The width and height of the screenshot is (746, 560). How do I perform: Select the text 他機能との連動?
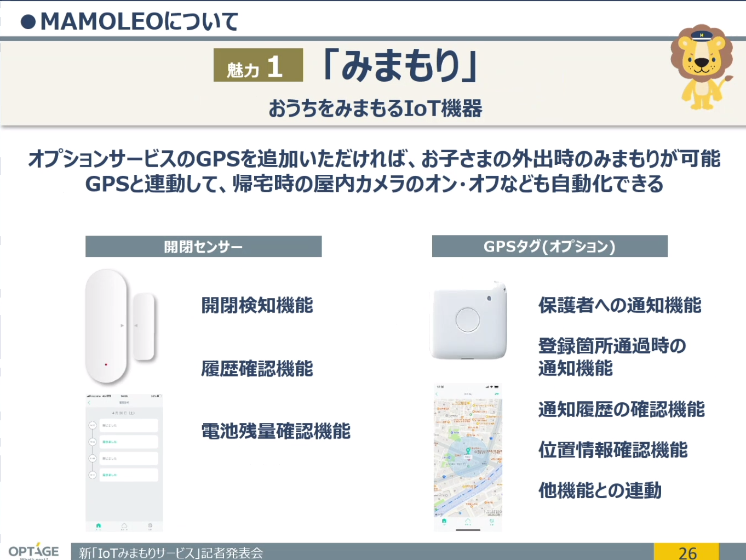click(x=600, y=490)
